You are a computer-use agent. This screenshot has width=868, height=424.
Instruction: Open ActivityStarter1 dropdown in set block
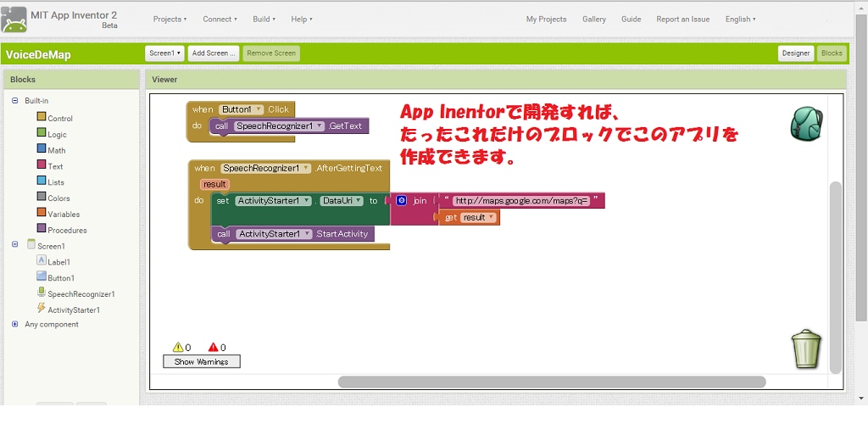click(x=275, y=201)
